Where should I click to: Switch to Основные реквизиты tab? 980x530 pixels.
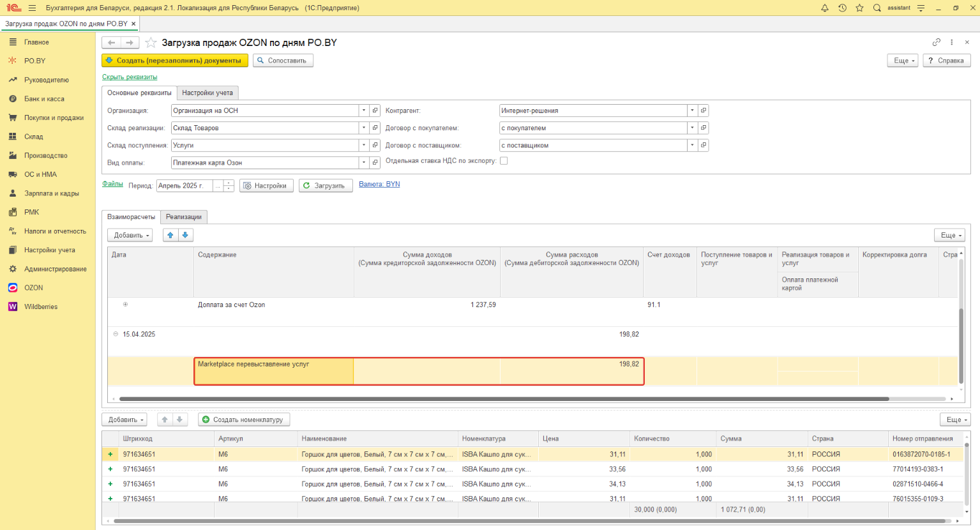click(x=139, y=93)
